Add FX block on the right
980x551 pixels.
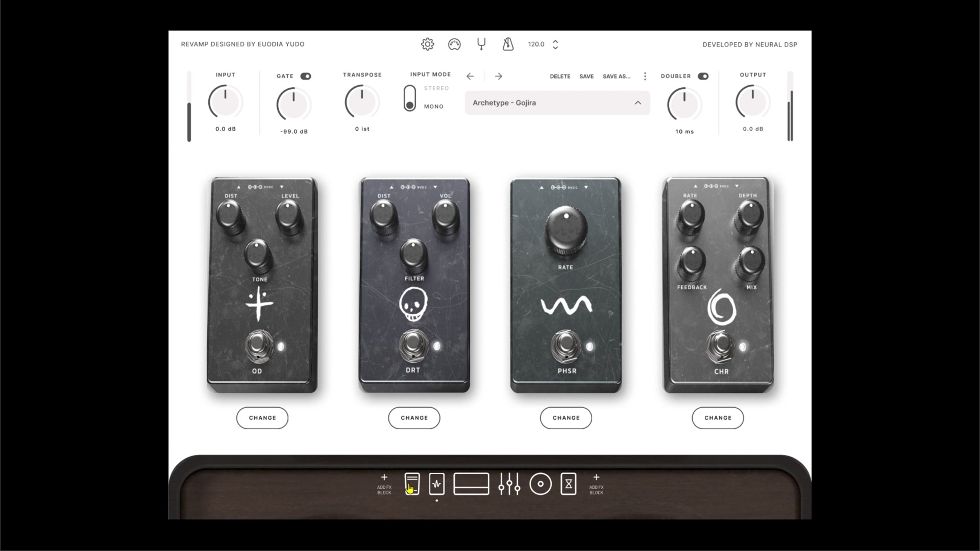point(596,484)
